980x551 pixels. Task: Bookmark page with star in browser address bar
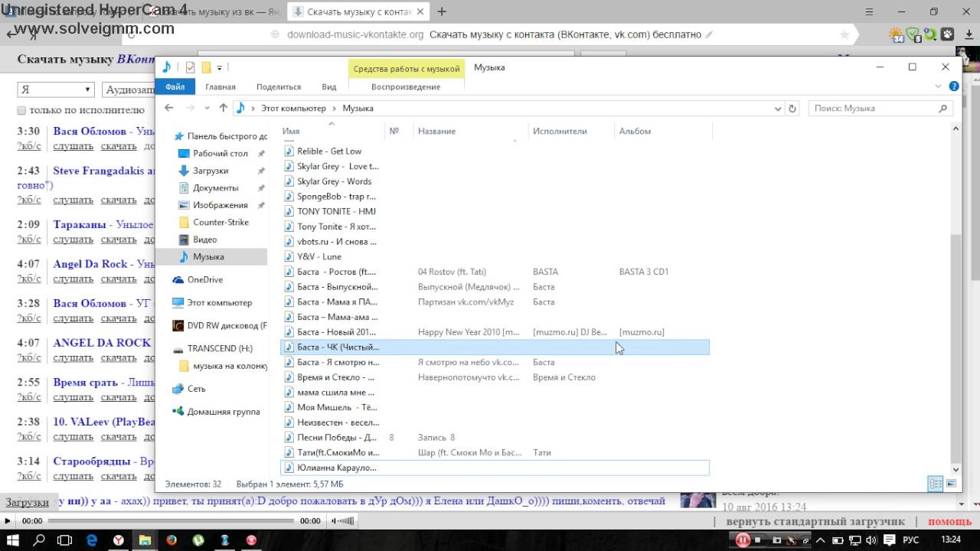pyautogui.click(x=844, y=34)
